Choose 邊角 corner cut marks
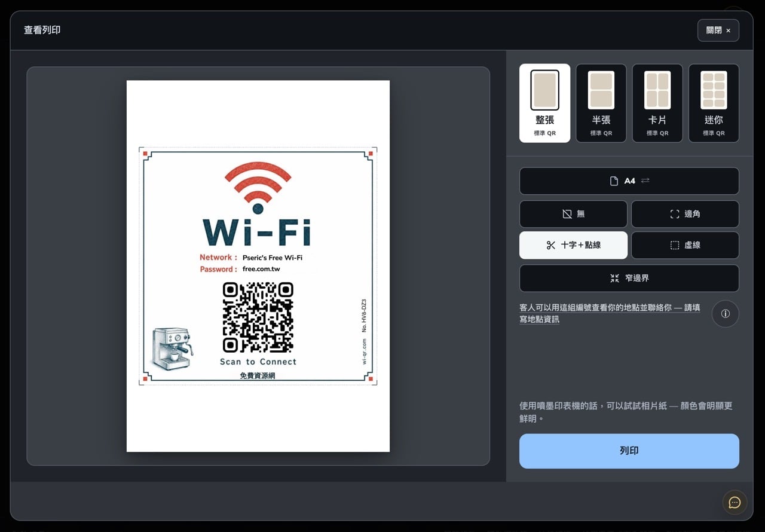The image size is (765, 532). tap(685, 214)
